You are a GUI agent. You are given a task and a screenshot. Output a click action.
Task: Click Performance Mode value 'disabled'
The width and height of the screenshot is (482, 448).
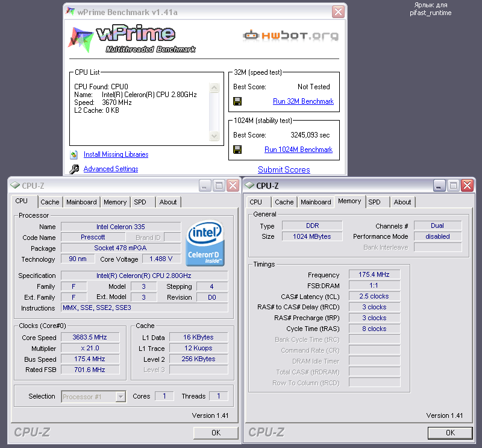click(438, 236)
